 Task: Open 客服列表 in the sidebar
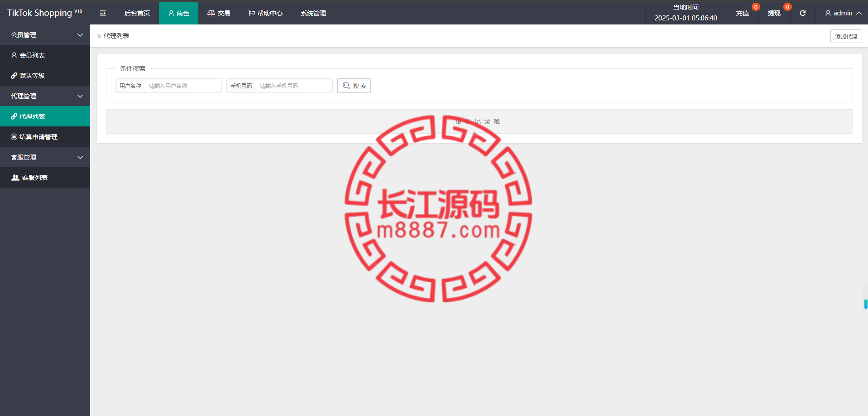click(45, 178)
